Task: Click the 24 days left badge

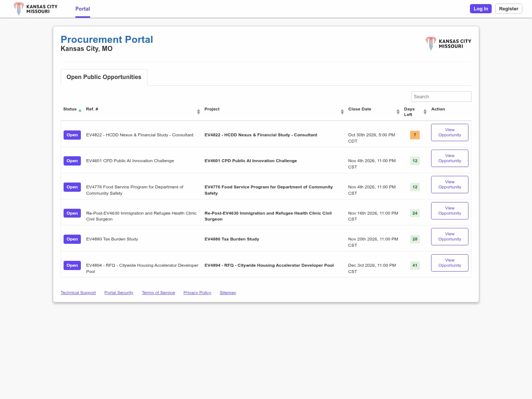Action: click(415, 213)
